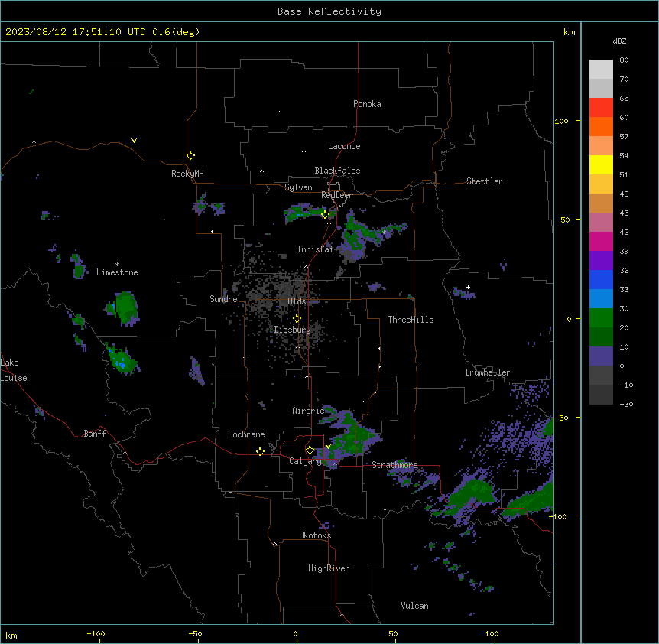Click the Calgary city label
The image size is (659, 644).
[x=305, y=461]
